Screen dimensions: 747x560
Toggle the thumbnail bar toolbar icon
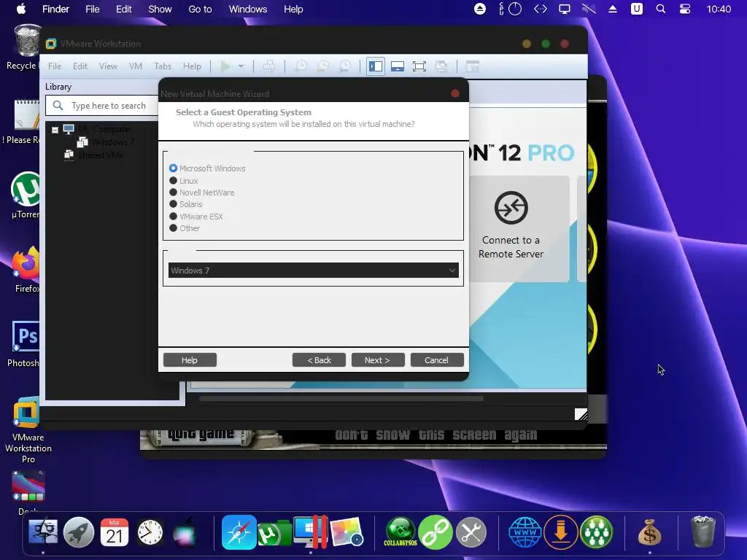398,66
